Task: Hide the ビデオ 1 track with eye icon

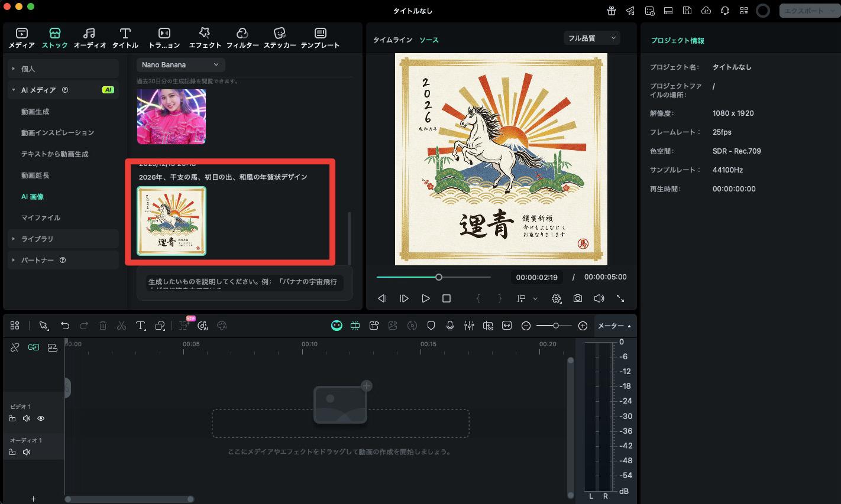Action: [x=41, y=418]
